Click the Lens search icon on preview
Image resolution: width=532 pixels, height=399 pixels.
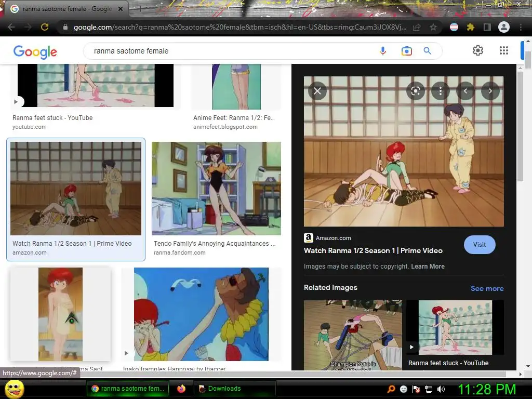point(416,91)
